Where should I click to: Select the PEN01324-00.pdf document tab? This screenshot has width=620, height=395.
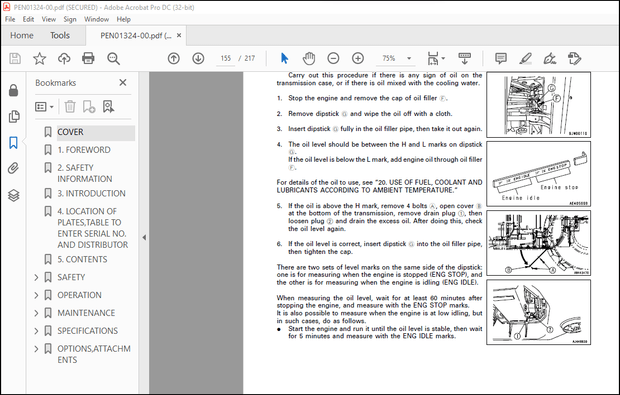coord(136,36)
